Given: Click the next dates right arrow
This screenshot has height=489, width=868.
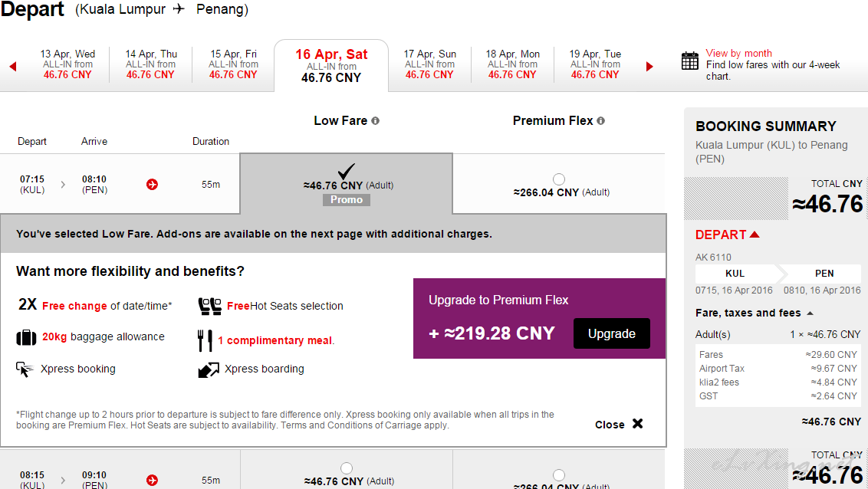Looking at the screenshot, I should pos(649,67).
